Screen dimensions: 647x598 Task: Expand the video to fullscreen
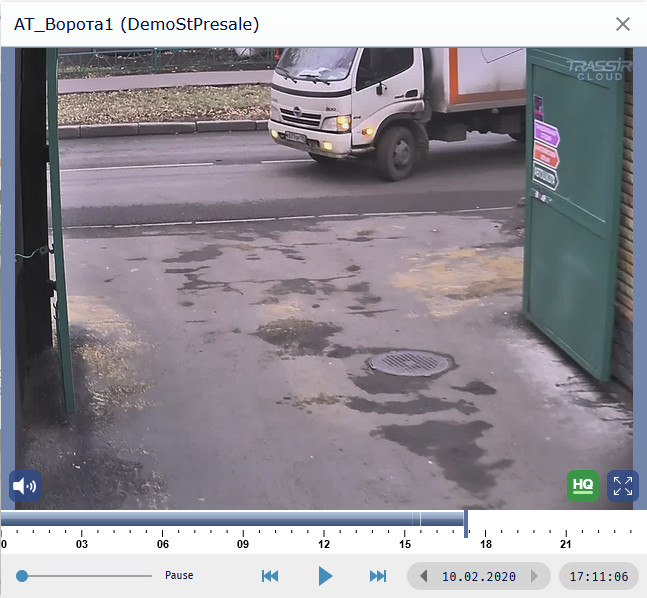click(622, 486)
